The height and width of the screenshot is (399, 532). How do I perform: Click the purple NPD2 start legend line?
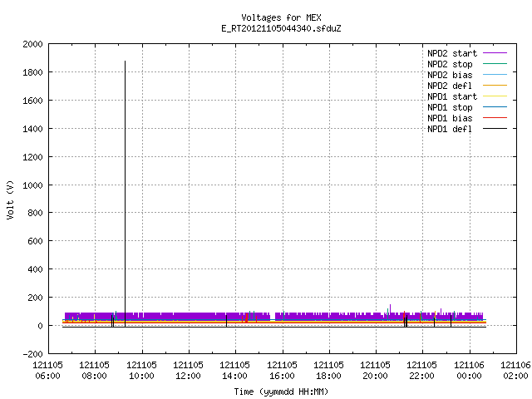(x=495, y=53)
